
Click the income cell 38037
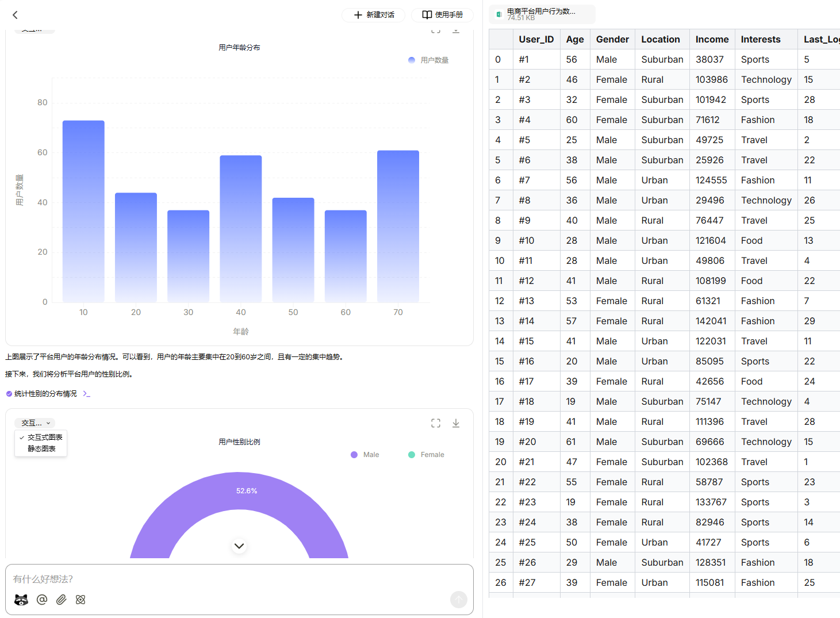(712, 60)
